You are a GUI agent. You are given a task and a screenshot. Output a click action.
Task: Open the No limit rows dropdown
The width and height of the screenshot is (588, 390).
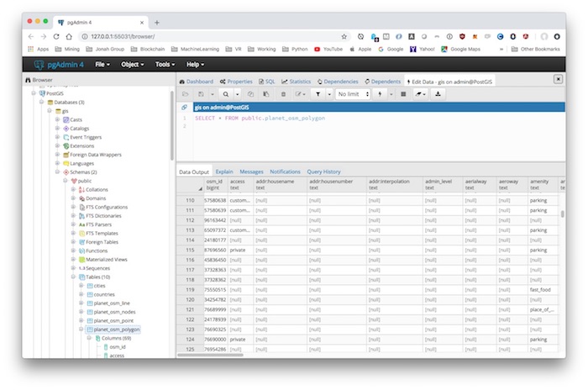point(354,94)
